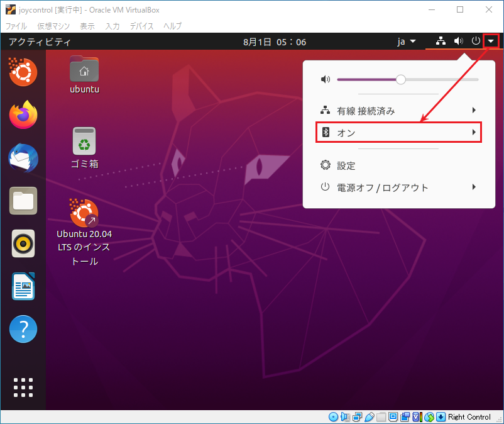Click the volume slider handle

[400, 79]
